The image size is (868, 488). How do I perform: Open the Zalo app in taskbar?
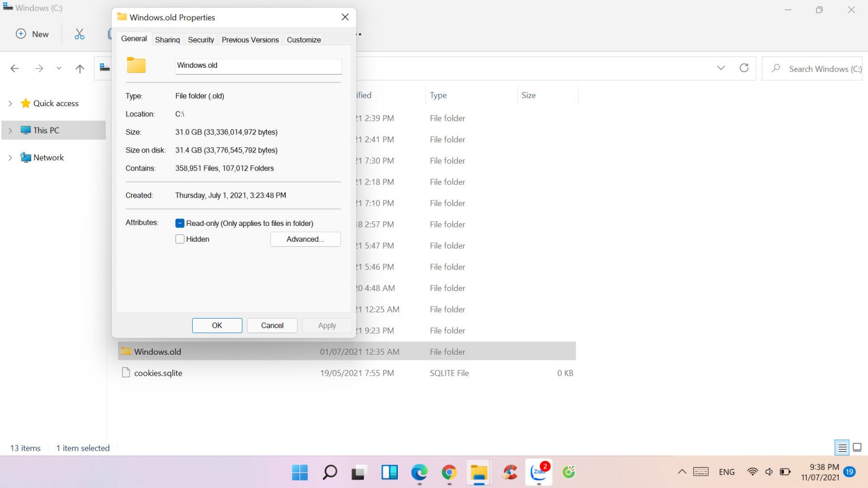(x=539, y=472)
